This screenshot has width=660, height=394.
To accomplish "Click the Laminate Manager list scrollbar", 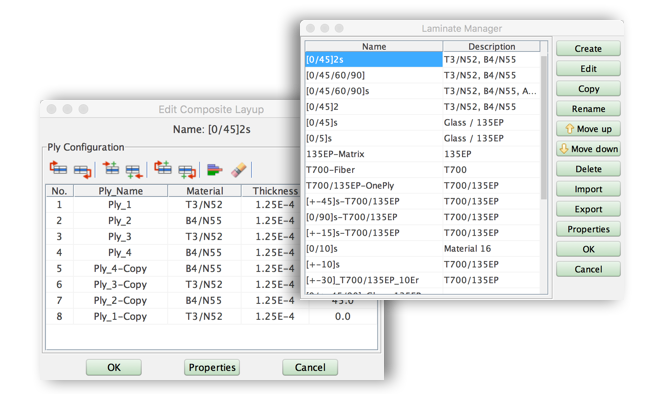I will coord(543,126).
